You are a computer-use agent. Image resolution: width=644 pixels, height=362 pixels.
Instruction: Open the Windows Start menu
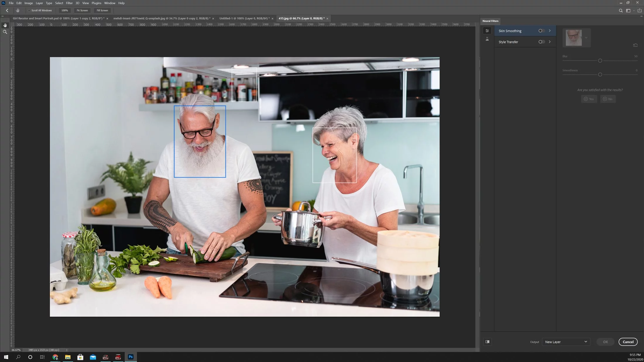click(6, 357)
